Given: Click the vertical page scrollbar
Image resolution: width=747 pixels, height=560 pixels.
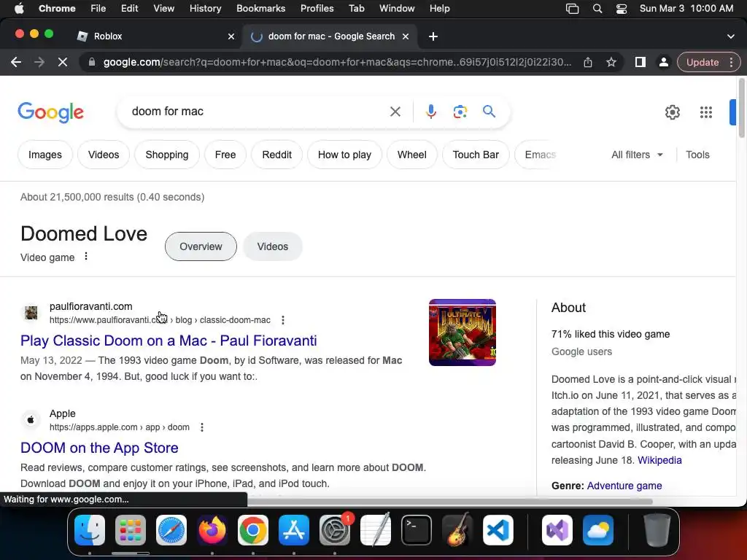Looking at the screenshot, I should (x=741, y=108).
